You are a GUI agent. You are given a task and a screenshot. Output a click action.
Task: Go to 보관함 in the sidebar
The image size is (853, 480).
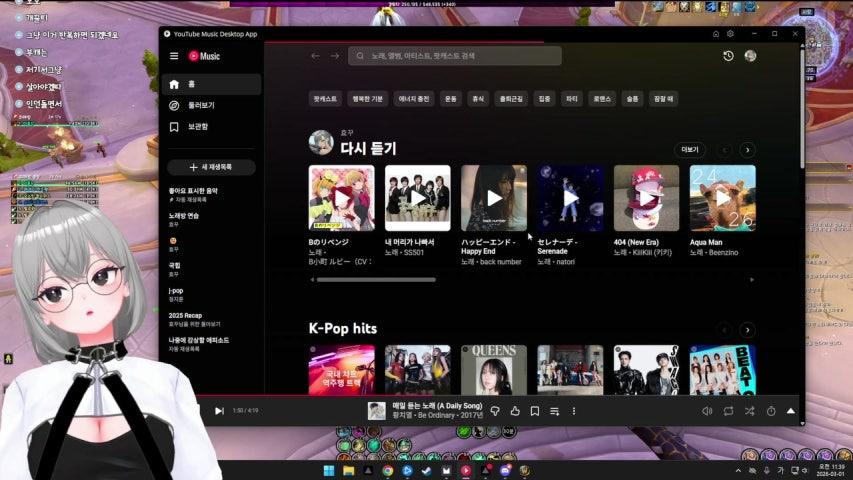pos(197,127)
